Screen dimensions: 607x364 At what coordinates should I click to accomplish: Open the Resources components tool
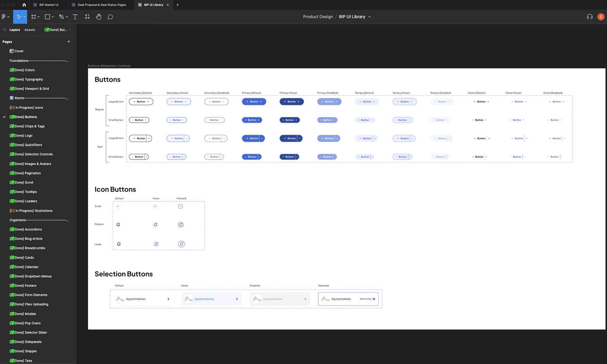coord(87,17)
